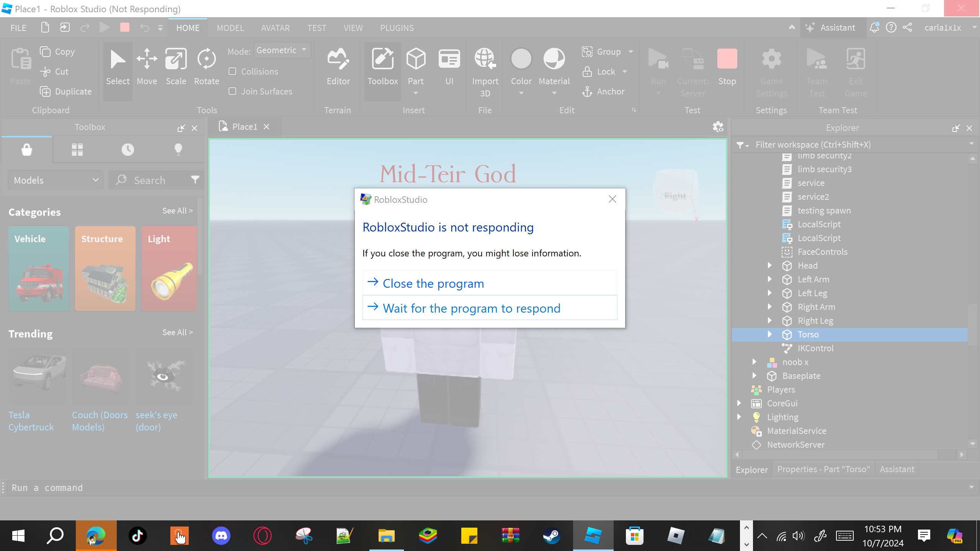980x551 pixels.
Task: Enable the Collisions checkbox
Action: coord(232,72)
